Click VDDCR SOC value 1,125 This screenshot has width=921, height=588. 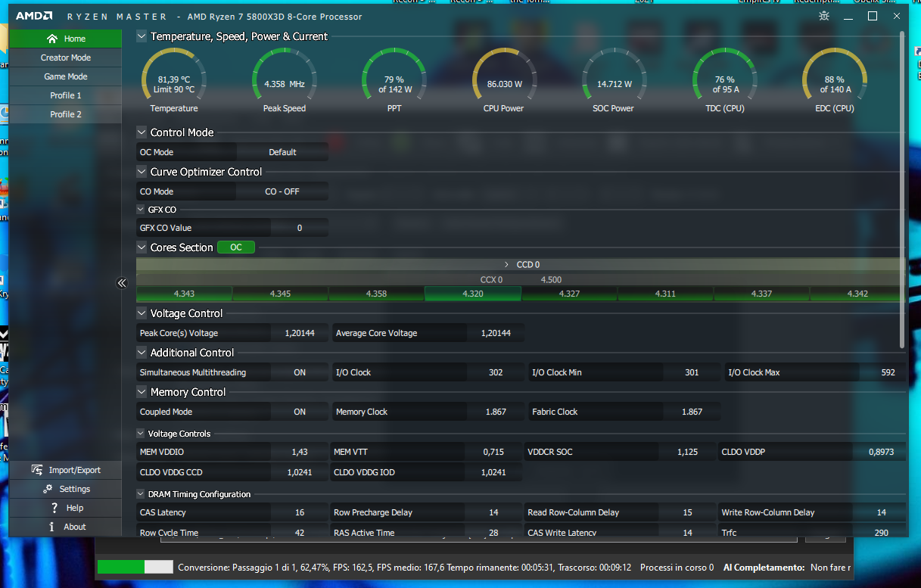tap(687, 452)
